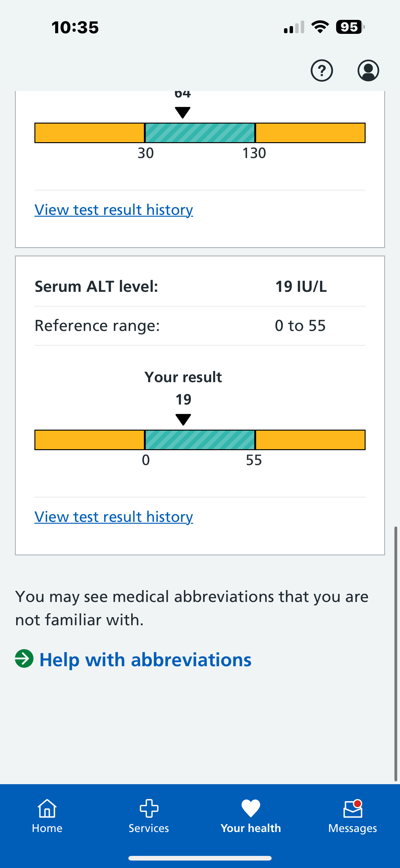
Task: View test result history for Serum ALT
Action: tap(114, 517)
